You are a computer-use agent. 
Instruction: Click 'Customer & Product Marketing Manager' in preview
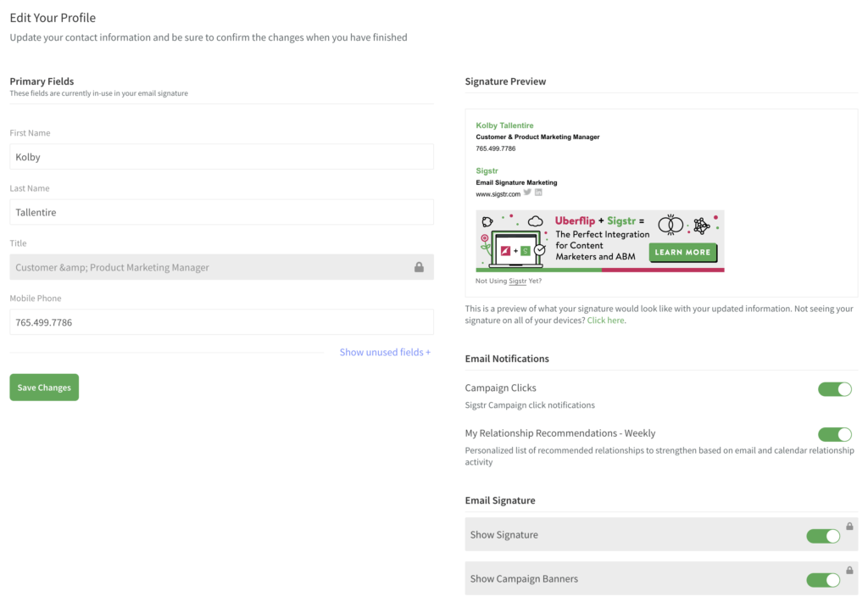(x=537, y=137)
